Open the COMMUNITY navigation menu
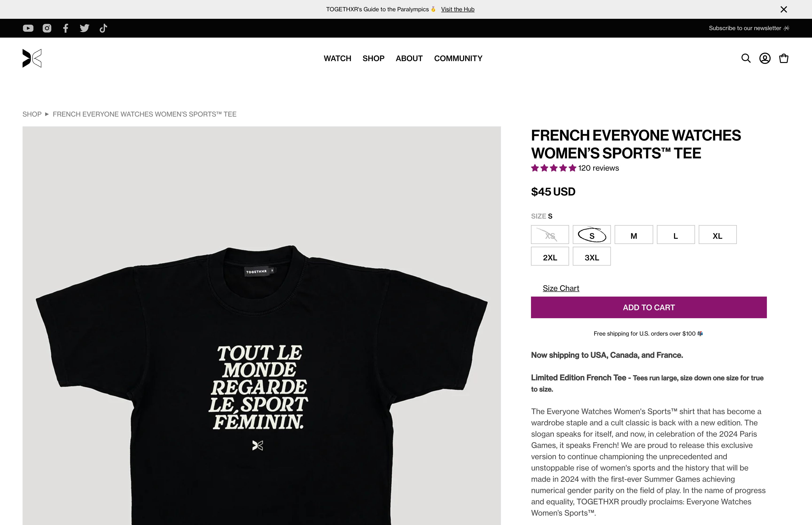 [458, 59]
